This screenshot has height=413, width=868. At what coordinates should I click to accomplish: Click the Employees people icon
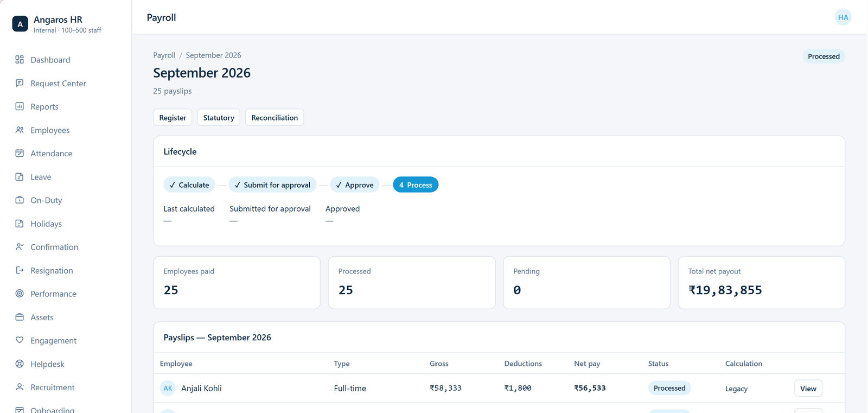20,130
